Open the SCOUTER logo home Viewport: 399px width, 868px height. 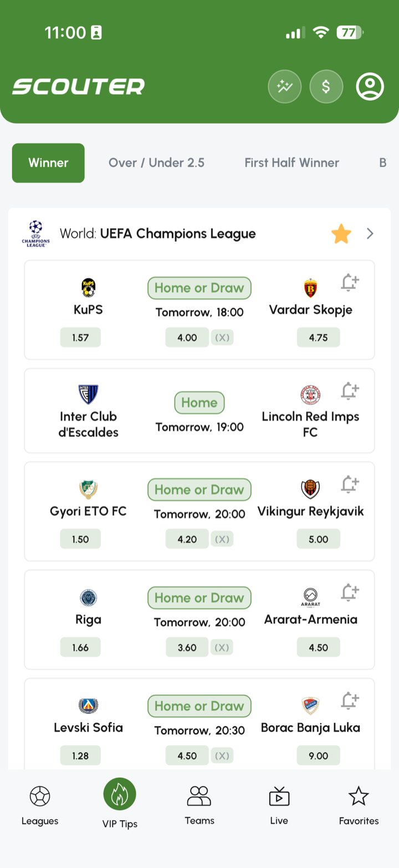pyautogui.click(x=79, y=87)
